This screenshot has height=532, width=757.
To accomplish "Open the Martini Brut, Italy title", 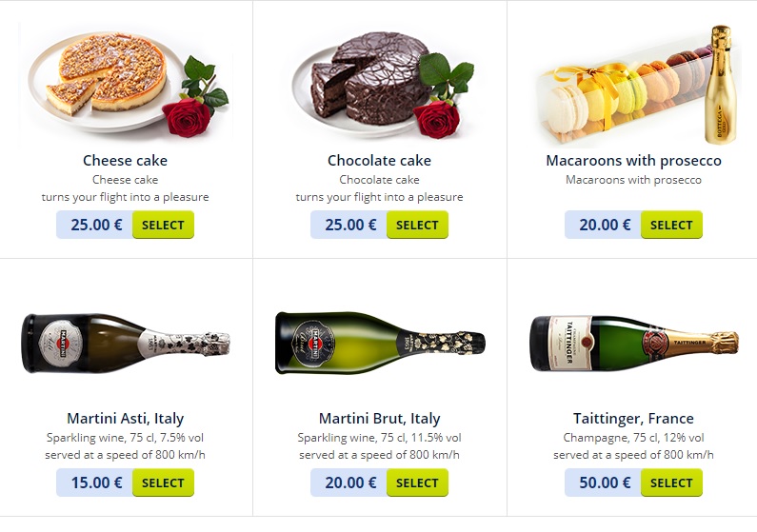I will [x=379, y=418].
